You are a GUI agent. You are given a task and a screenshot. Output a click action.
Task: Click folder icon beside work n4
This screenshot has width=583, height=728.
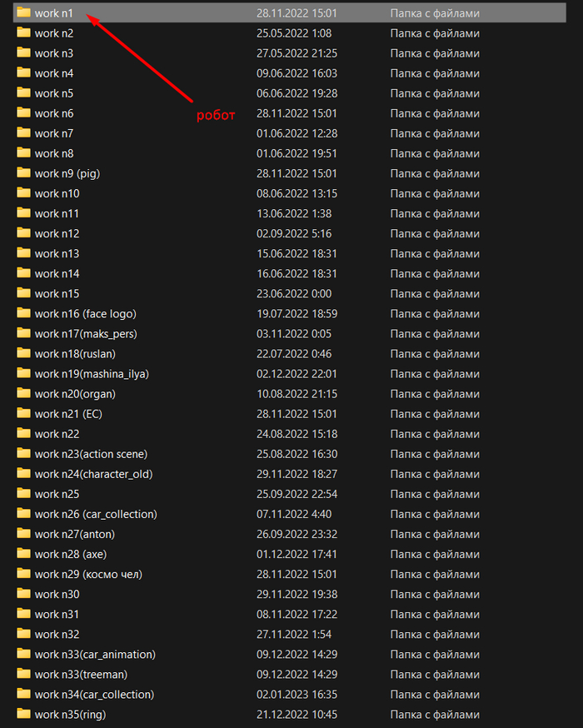[23, 72]
